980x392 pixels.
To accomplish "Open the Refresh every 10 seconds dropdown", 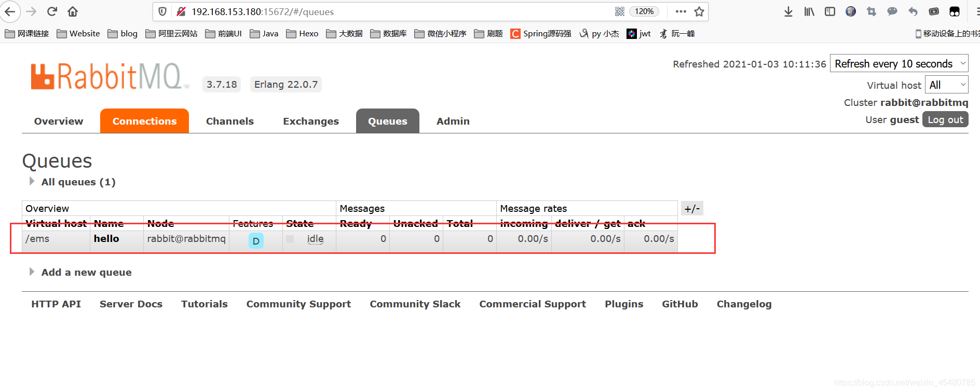I will [x=899, y=63].
